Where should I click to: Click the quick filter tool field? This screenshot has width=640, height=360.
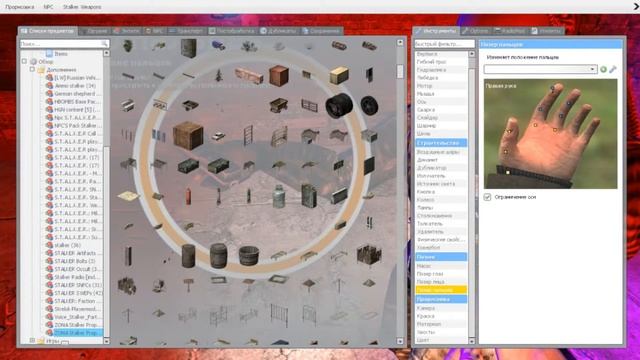[x=444, y=44]
